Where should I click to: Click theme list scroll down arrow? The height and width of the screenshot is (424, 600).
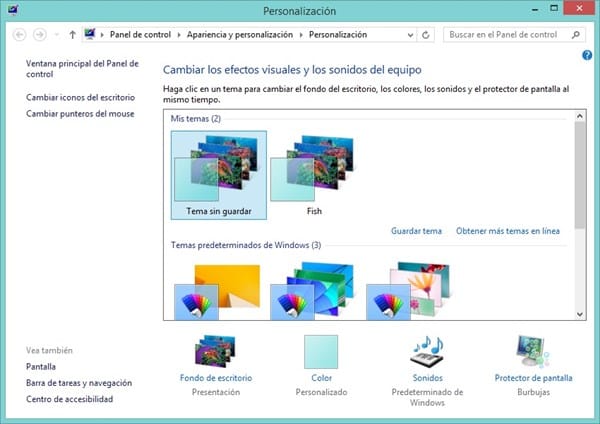point(580,314)
